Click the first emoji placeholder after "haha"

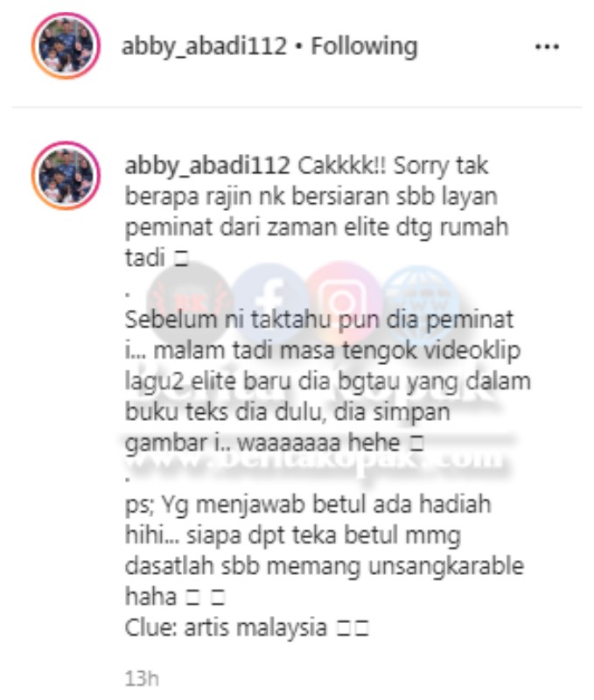click(192, 598)
